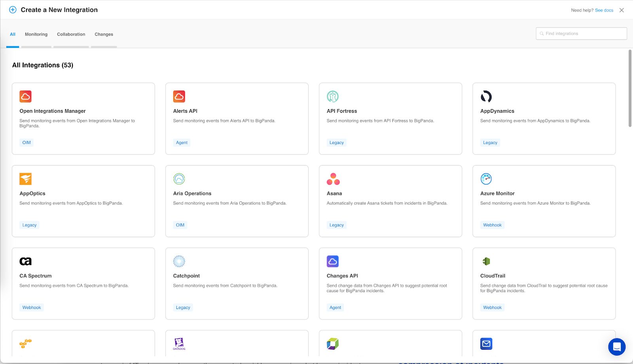Screen dimensions: 633x364
Task: Select the AppOptics card title
Action: click(32, 193)
